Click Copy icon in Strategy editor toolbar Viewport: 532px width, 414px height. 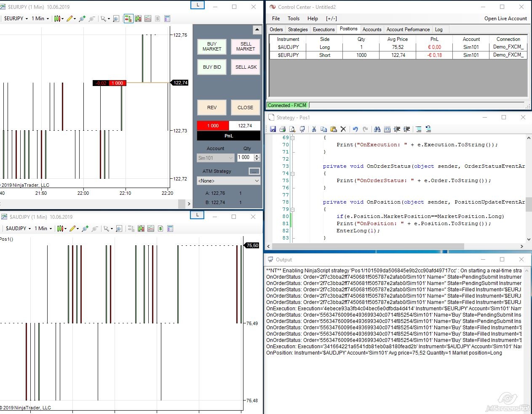pos(323,129)
